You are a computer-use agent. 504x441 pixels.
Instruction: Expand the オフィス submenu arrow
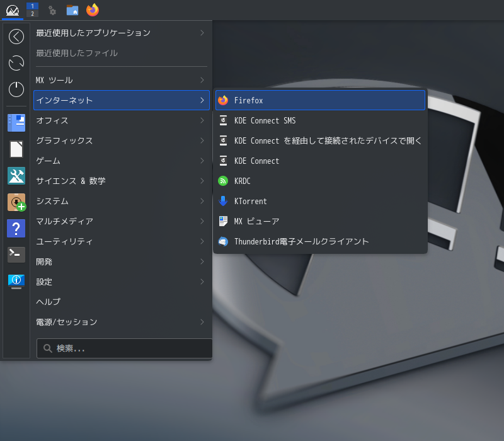click(x=202, y=120)
